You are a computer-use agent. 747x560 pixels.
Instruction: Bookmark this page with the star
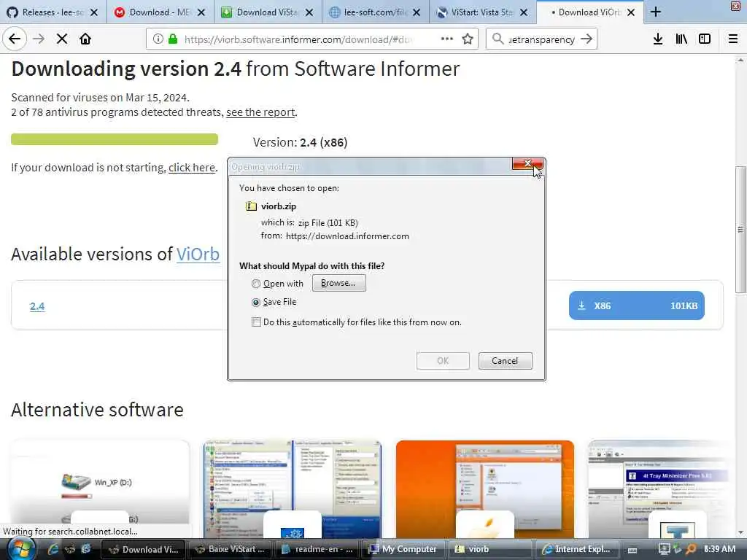coord(468,39)
